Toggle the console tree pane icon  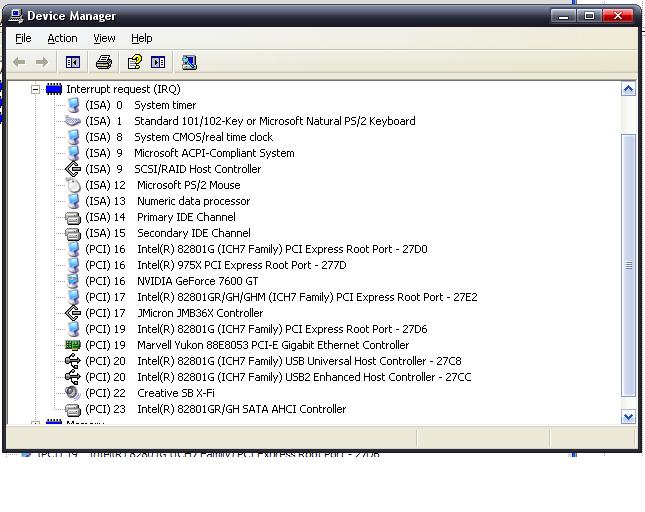(73, 63)
